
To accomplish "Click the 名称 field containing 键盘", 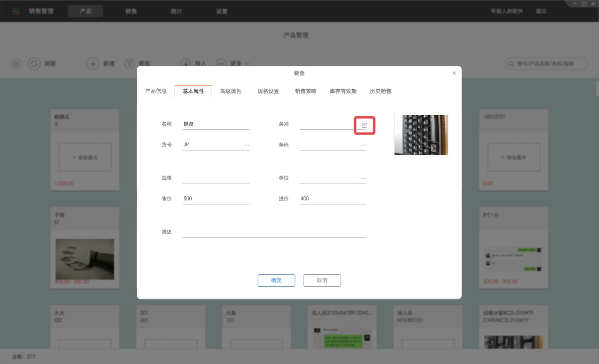I will (x=216, y=124).
